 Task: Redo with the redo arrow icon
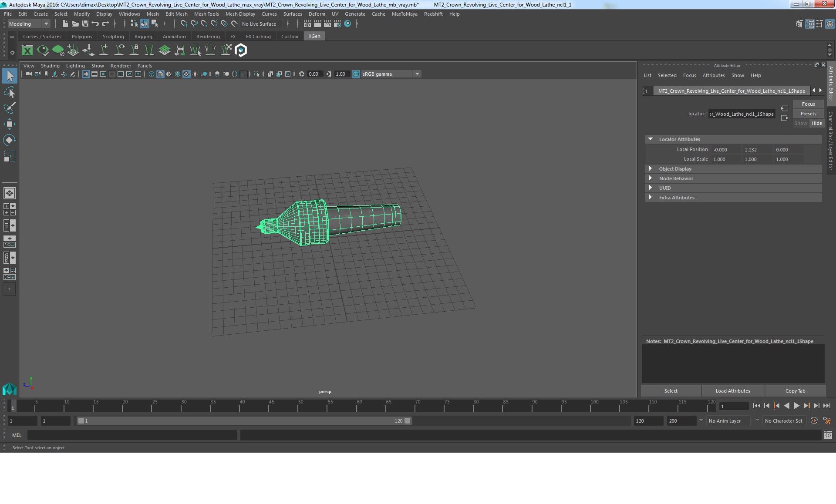tap(105, 24)
